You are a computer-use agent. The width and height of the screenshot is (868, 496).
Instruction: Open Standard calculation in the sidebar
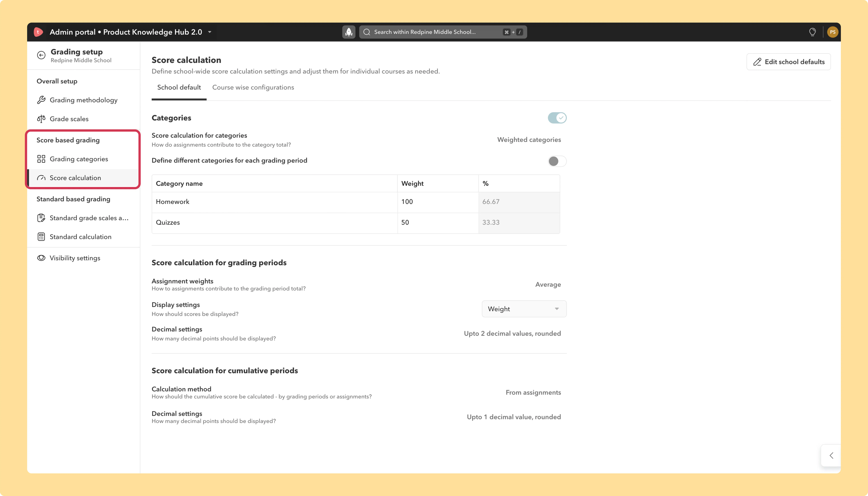(x=83, y=237)
